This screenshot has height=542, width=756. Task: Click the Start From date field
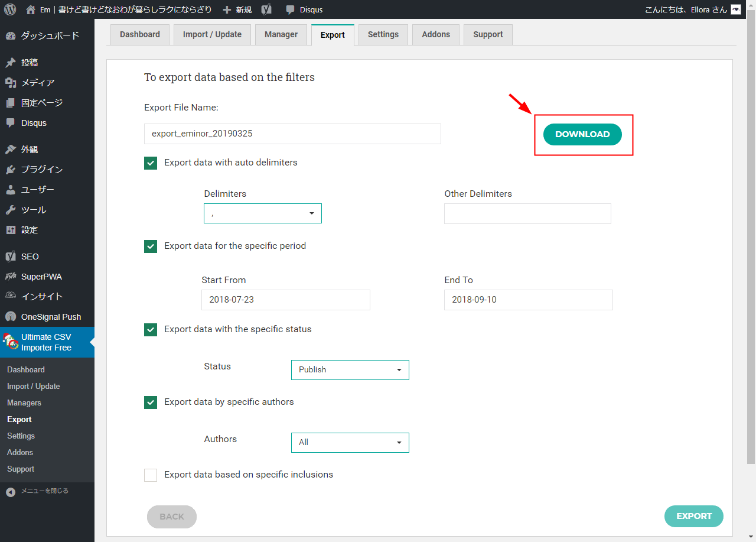pyautogui.click(x=286, y=300)
